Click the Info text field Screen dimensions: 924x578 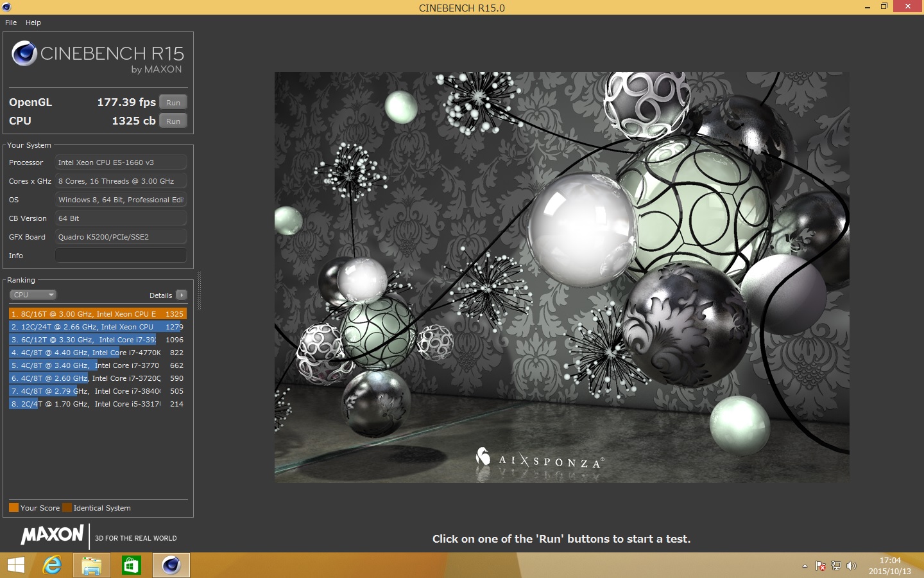click(x=121, y=256)
